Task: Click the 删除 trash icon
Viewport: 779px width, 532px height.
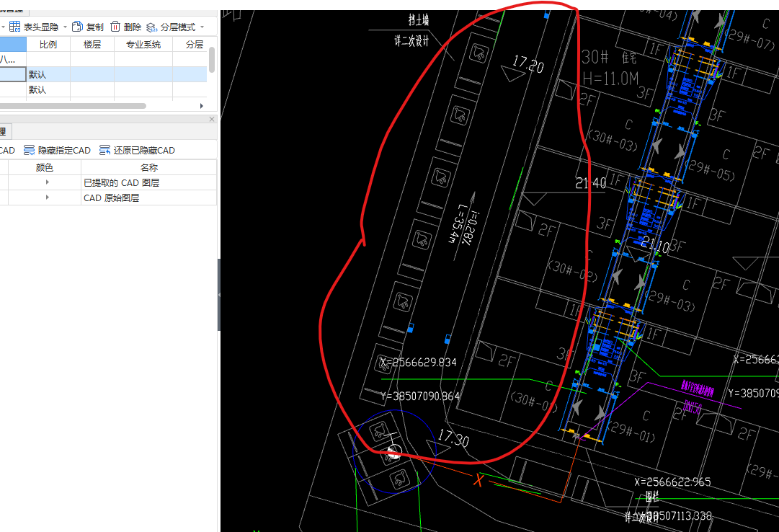Action: click(x=115, y=27)
